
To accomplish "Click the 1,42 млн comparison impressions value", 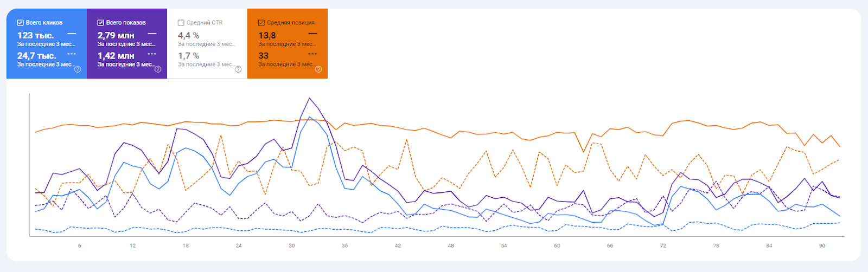I will point(116,56).
